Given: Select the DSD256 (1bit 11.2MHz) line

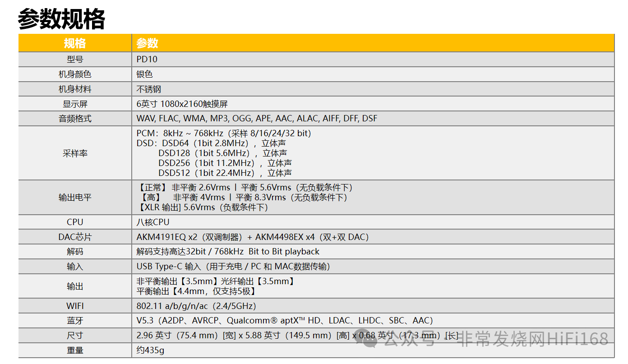Looking at the screenshot, I should tap(225, 163).
